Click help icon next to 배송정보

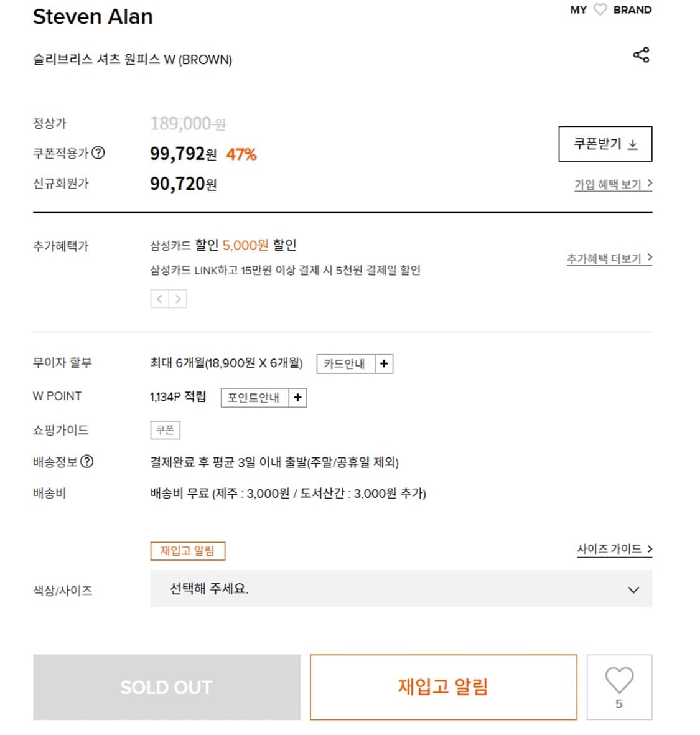pyautogui.click(x=87, y=462)
